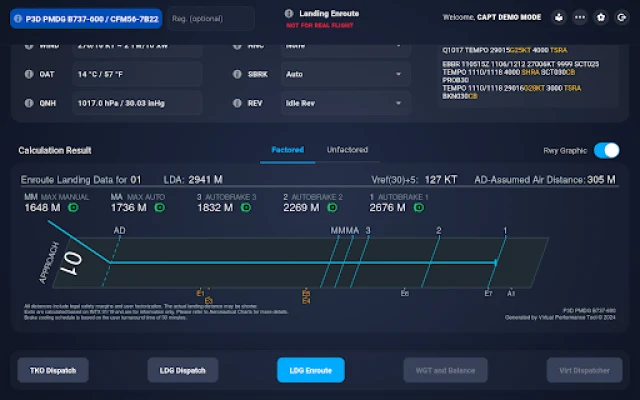Screen dimensions: 640x400
Task: Click the star badge icon in header
Action: pyautogui.click(x=598, y=17)
